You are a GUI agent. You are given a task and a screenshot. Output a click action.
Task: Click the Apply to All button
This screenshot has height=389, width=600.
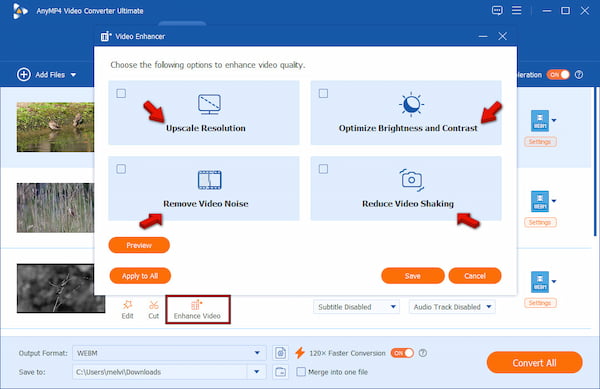tap(140, 276)
